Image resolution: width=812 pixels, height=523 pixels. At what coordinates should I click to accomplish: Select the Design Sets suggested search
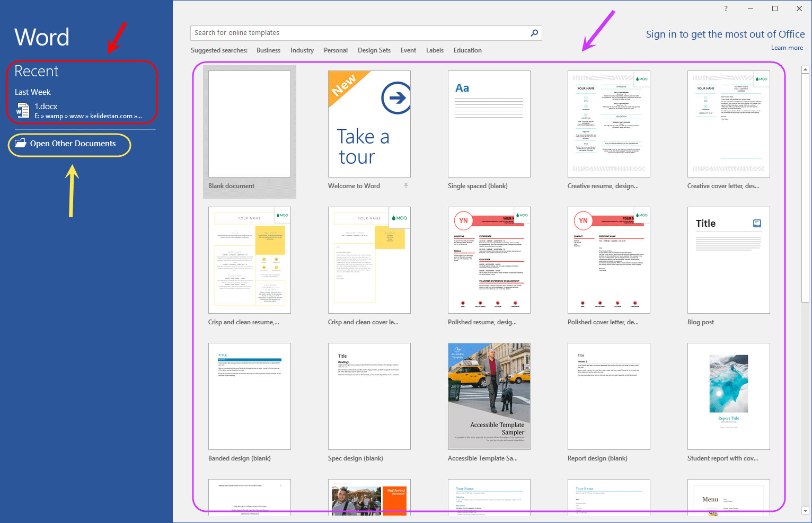point(374,50)
